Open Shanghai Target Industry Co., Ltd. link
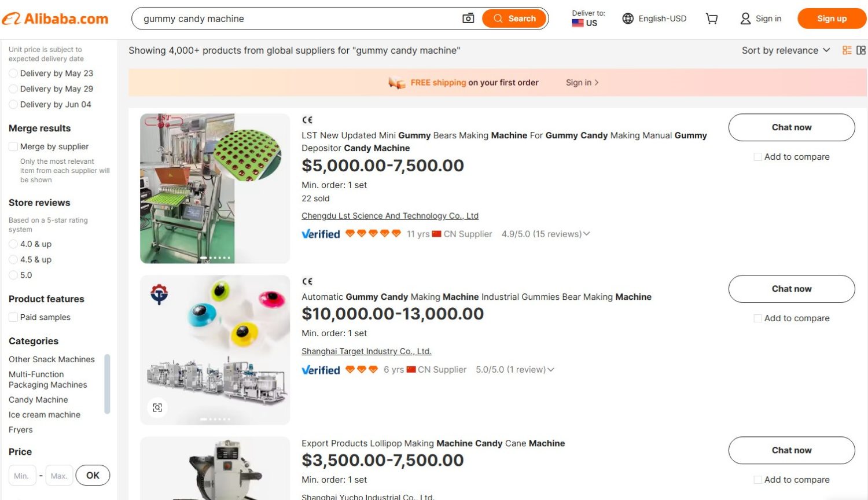Viewport: 868px width, 500px height. pos(366,351)
